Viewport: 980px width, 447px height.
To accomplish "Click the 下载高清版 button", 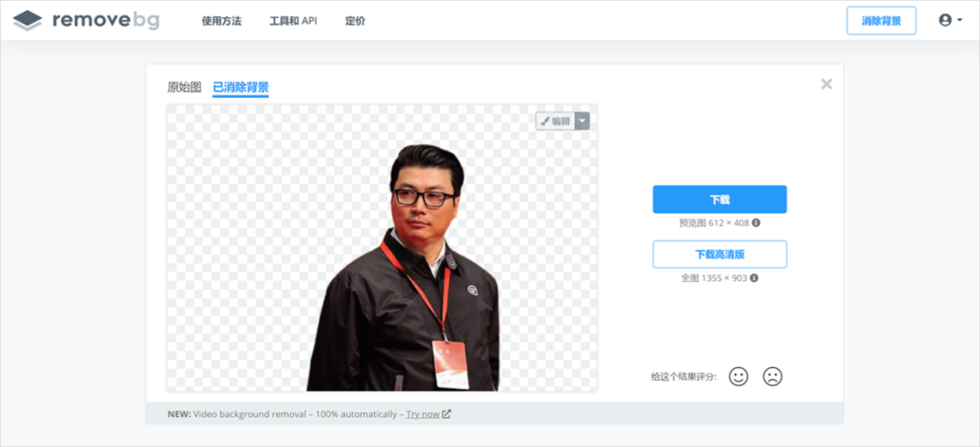I will tap(720, 255).
